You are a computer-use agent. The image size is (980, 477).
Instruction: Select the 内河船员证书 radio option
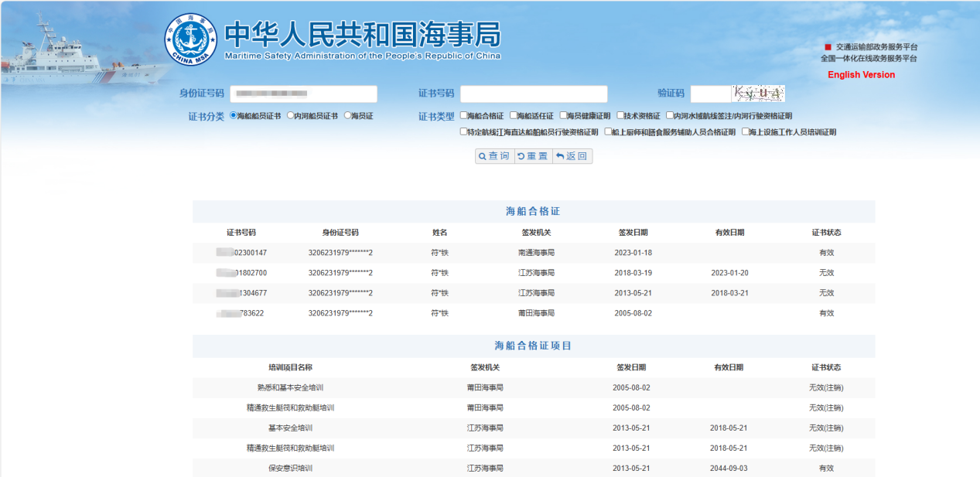coord(290,116)
